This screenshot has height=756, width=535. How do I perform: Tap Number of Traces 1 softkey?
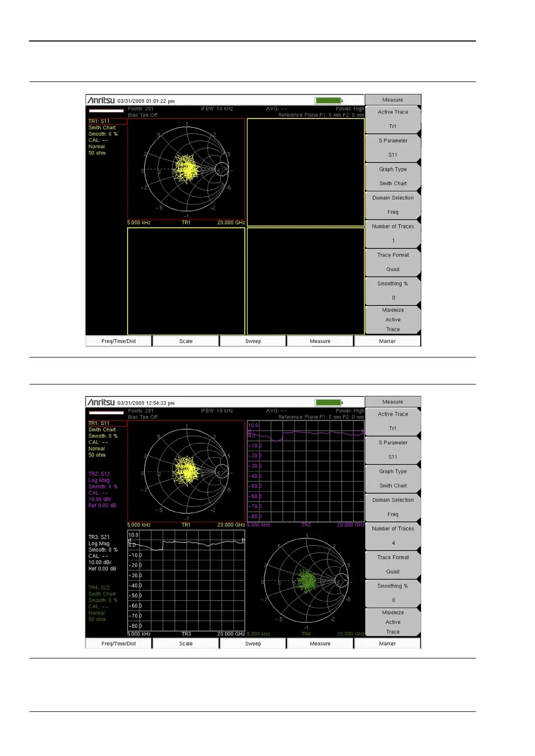tap(393, 233)
